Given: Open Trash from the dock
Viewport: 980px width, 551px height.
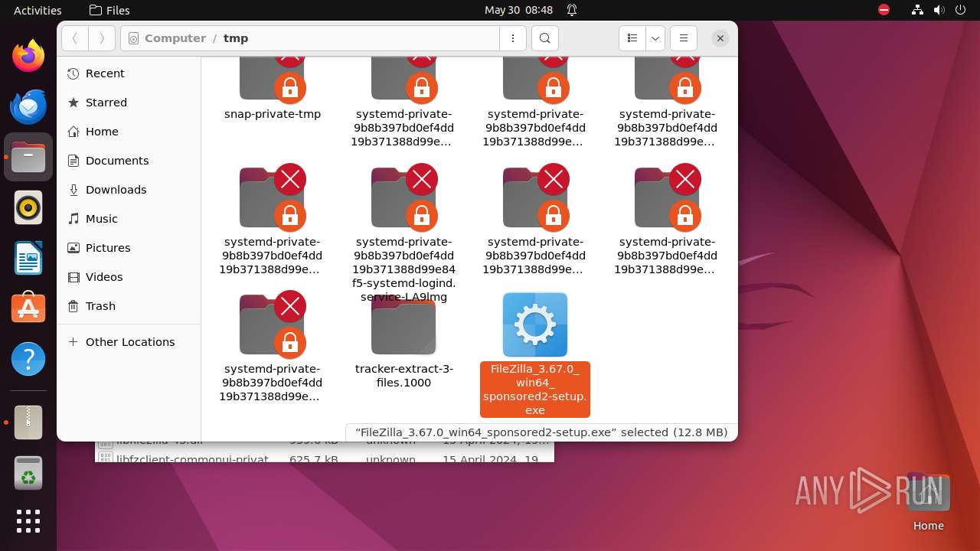Looking at the screenshot, I should (28, 473).
